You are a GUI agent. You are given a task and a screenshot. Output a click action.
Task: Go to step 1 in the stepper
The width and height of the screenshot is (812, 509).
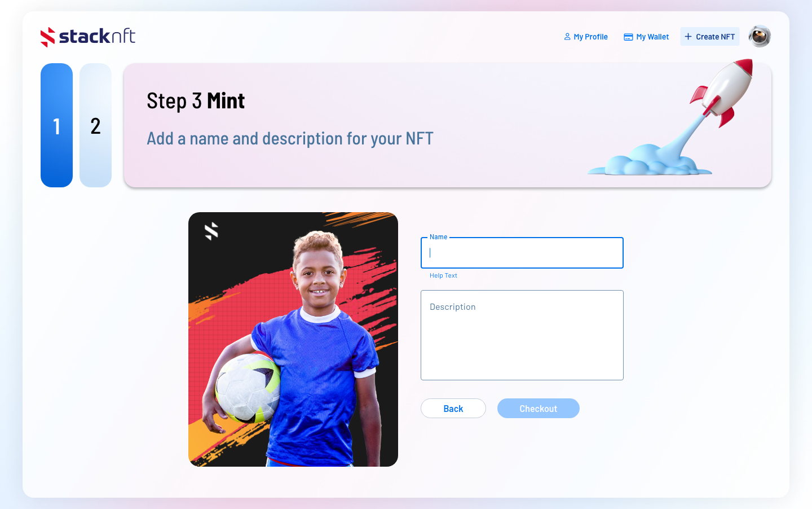click(56, 125)
